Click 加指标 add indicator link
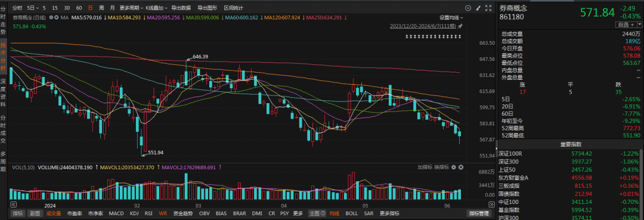Image resolution: width=644 pixels, height=220 pixels. (426, 168)
